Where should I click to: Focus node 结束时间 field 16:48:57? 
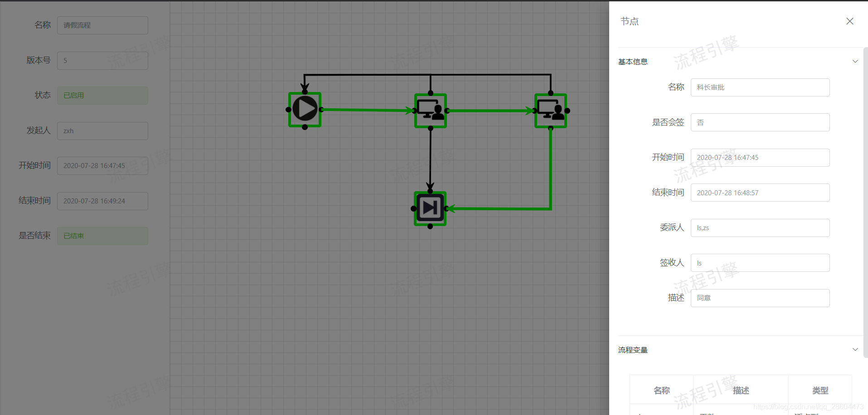click(760, 193)
